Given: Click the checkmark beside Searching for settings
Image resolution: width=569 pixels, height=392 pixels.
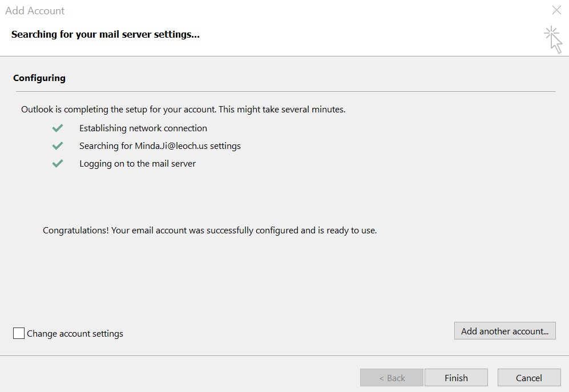Looking at the screenshot, I should [57, 146].
